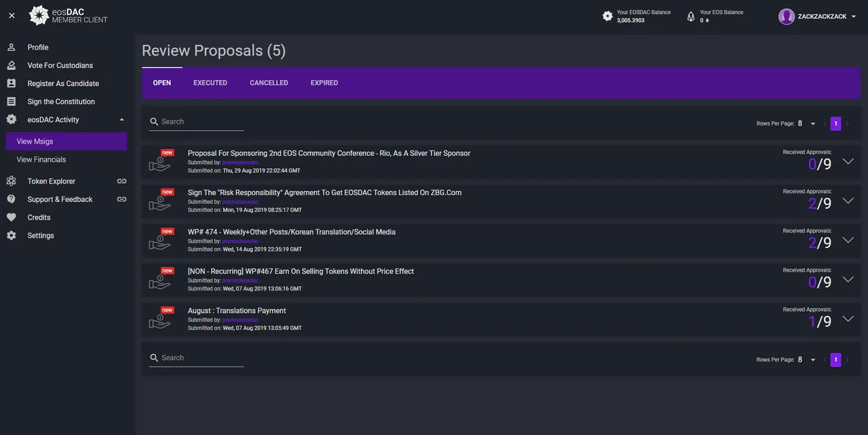The image size is (868, 435).
Task: Collapse the eosDAC Activity menu arrow
Action: 121,120
